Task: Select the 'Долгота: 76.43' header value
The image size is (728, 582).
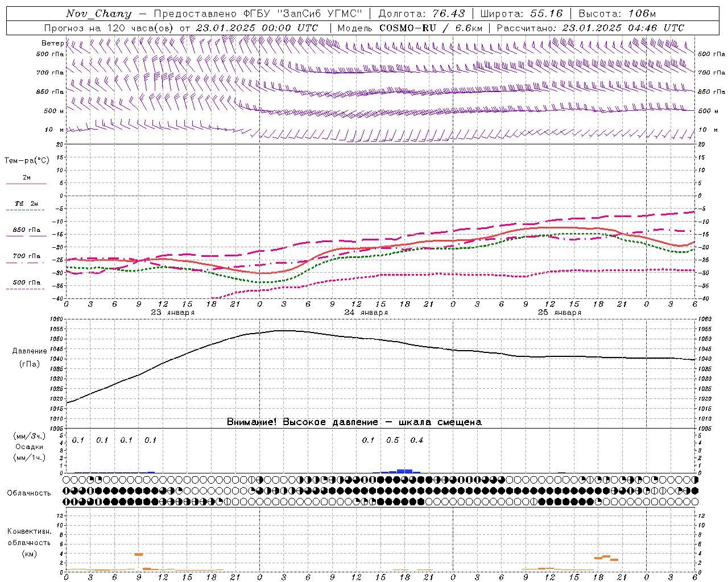Action: pyautogui.click(x=421, y=14)
